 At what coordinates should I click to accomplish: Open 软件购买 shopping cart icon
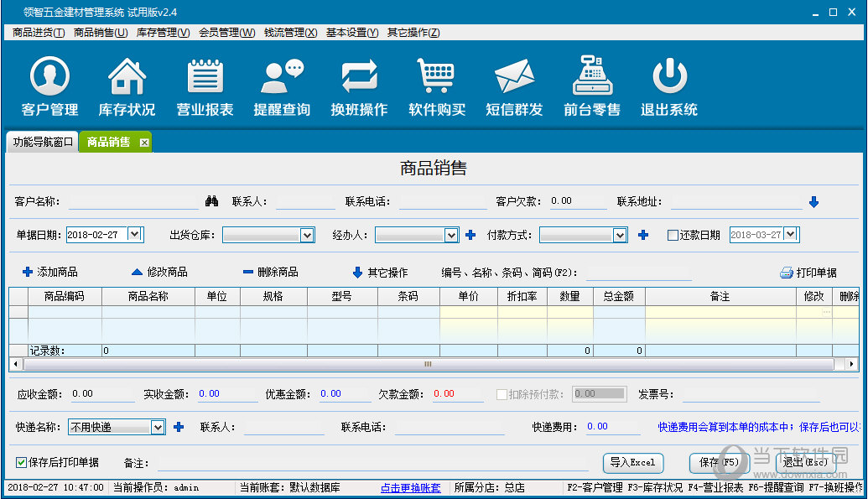437,86
